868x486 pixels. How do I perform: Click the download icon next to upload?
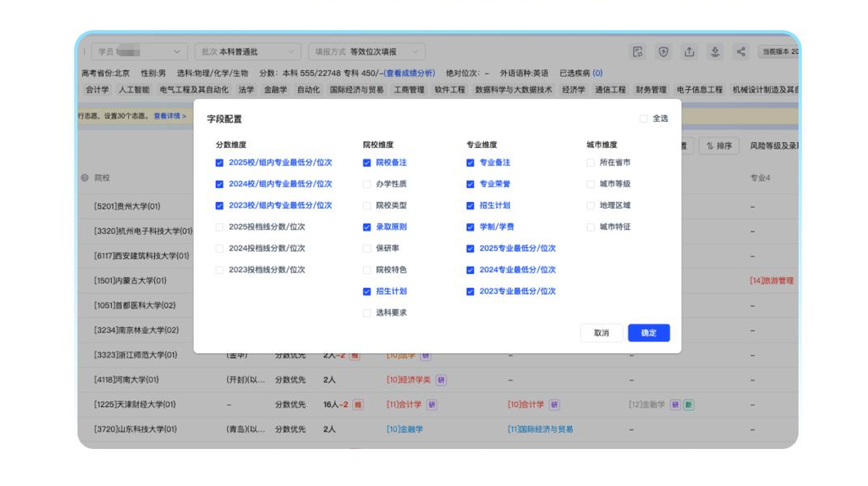pyautogui.click(x=716, y=52)
